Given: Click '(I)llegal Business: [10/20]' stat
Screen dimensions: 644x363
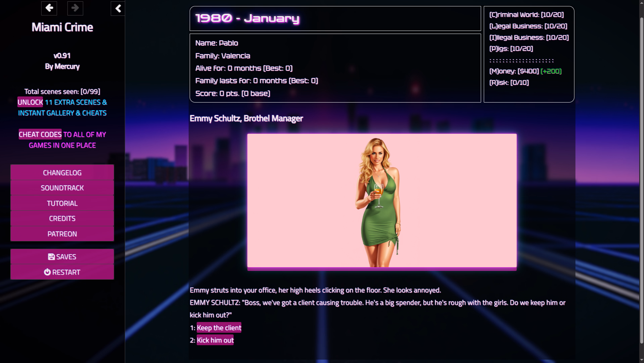Looking at the screenshot, I should point(529,38).
